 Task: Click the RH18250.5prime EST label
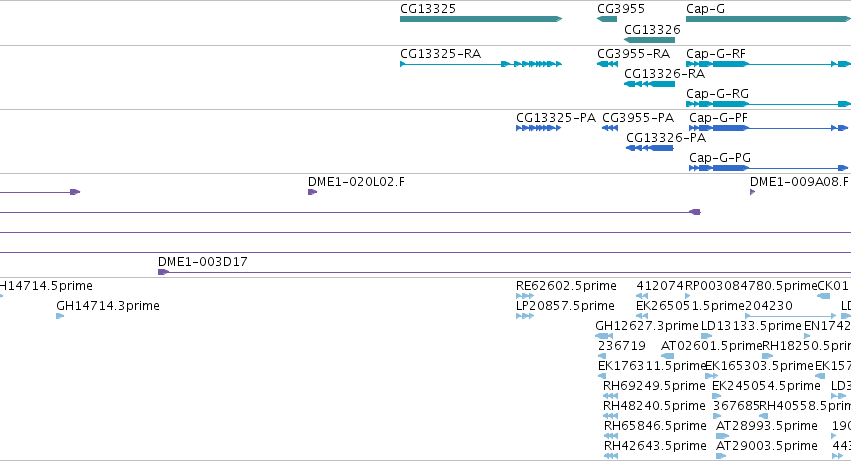806,346
